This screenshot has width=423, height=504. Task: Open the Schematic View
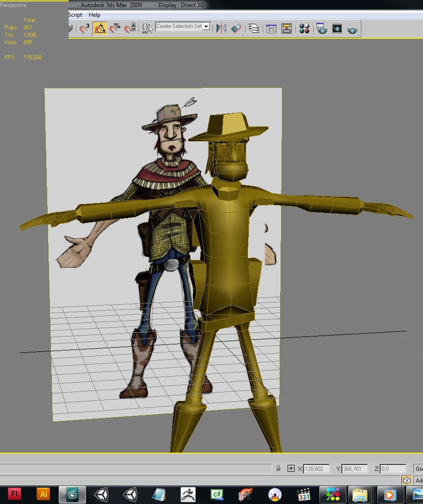[x=286, y=28]
